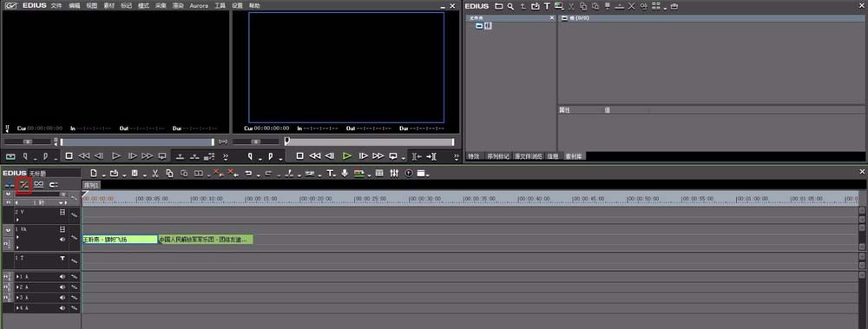The height and width of the screenshot is (329, 868).
Task: Toggle title mute on the 1 T track
Action: 62,258
